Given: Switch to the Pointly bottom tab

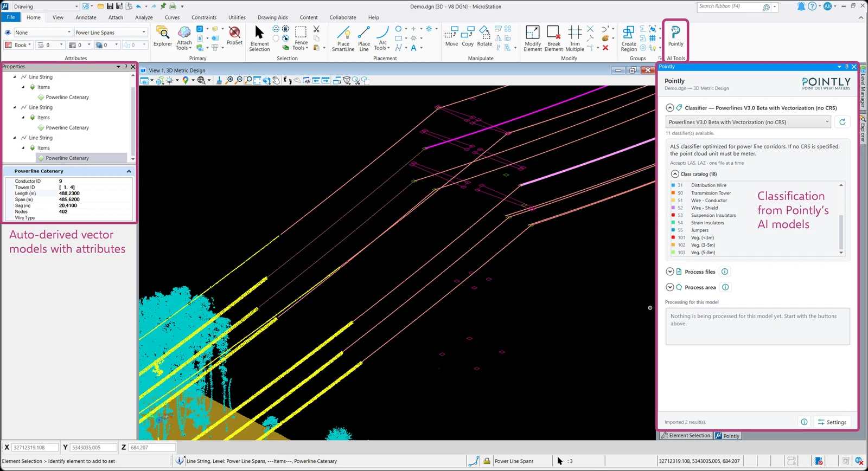Looking at the screenshot, I should pyautogui.click(x=727, y=436).
